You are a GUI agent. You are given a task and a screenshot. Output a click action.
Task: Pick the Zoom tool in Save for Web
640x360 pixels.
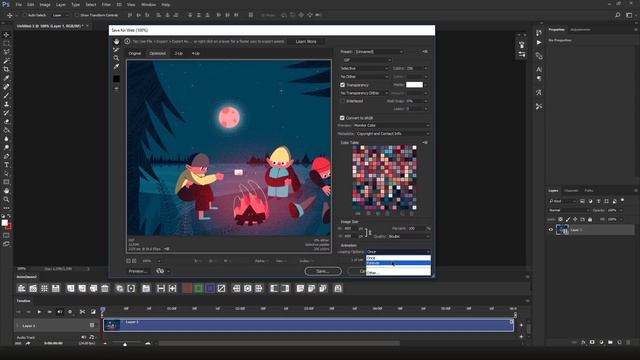tap(116, 58)
